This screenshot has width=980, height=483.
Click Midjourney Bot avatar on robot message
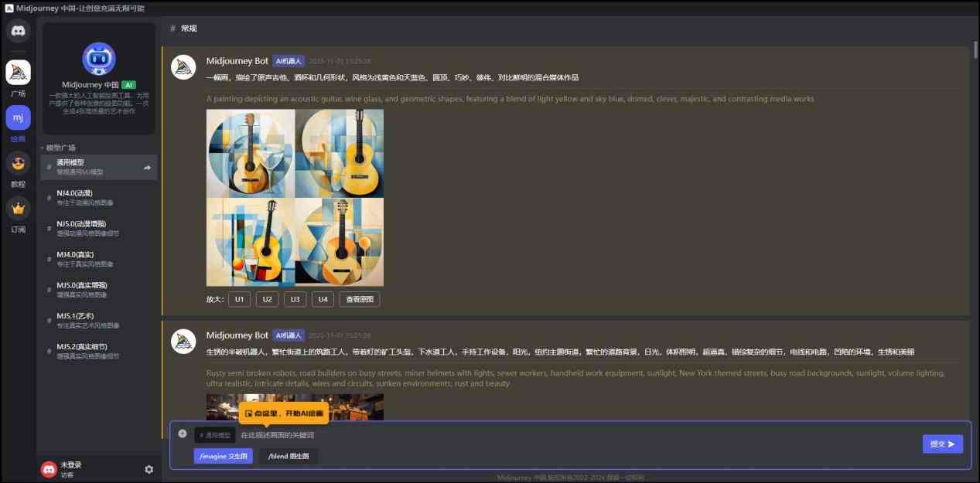click(x=183, y=342)
